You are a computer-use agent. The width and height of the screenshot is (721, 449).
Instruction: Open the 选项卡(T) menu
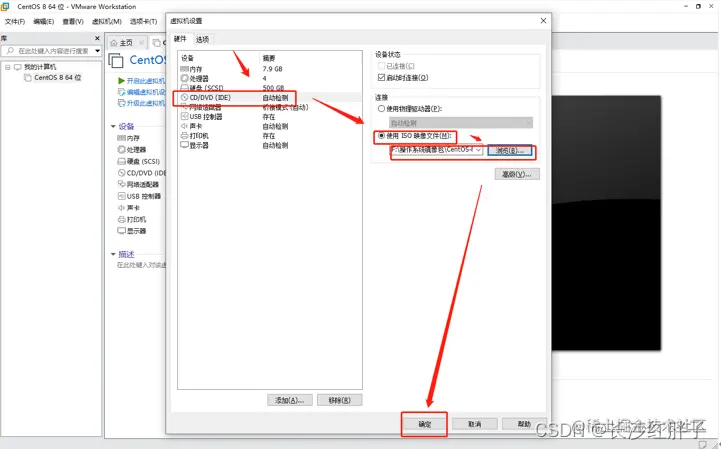(x=143, y=22)
